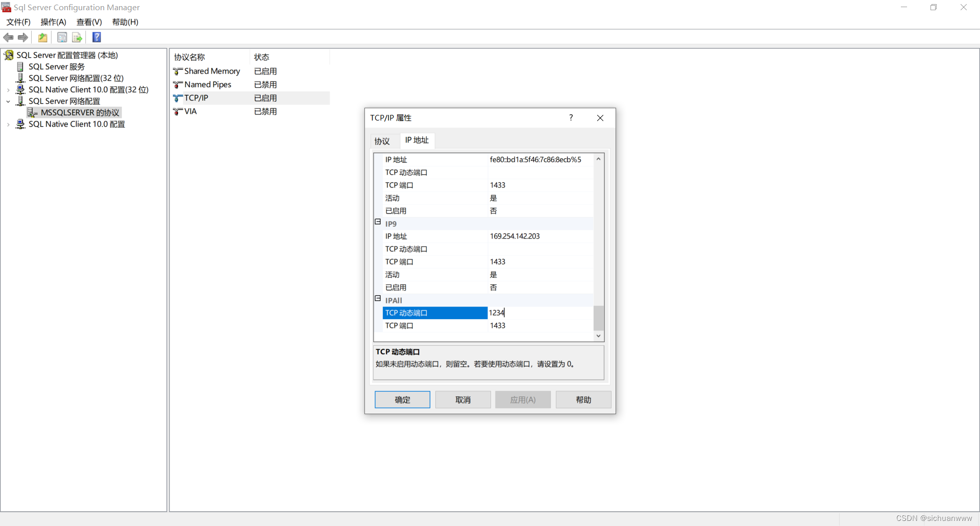Click Shared Memory status 已启用

pos(265,71)
